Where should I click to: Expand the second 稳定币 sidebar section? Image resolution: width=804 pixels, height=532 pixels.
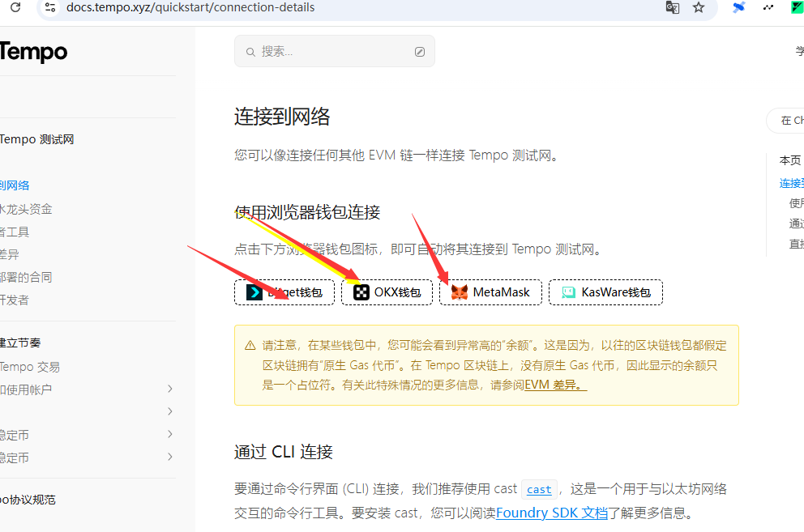[x=169, y=458]
